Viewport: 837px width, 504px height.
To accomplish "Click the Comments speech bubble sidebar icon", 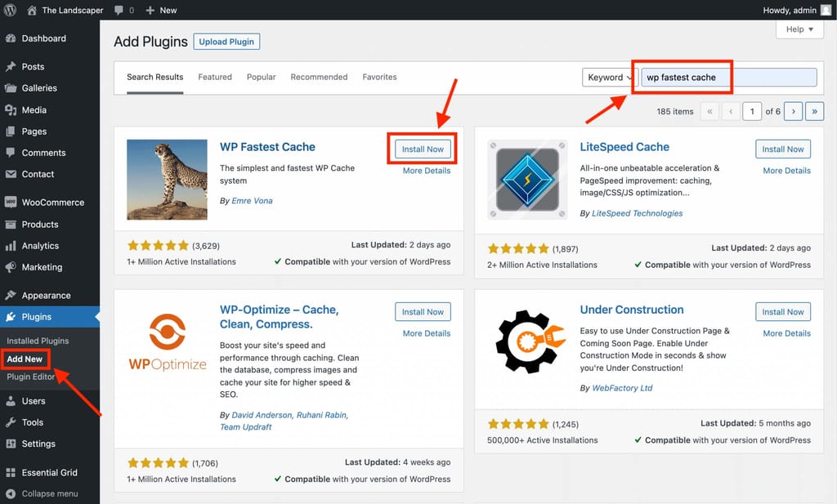I will pyautogui.click(x=11, y=153).
